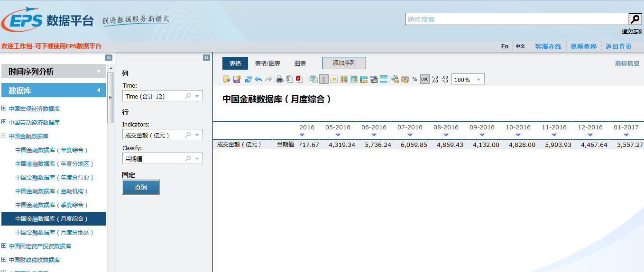Click the 6,059.85 cell value

tap(414, 145)
